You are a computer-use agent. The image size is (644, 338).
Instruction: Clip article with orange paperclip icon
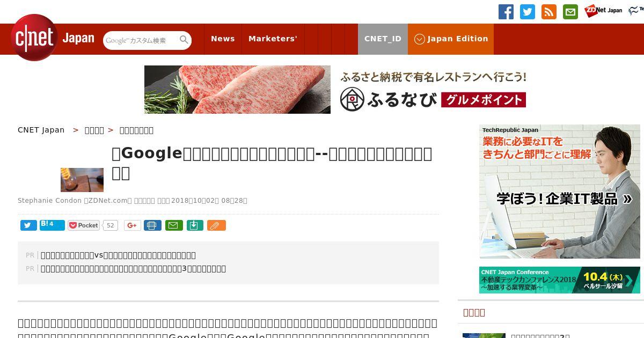216,225
